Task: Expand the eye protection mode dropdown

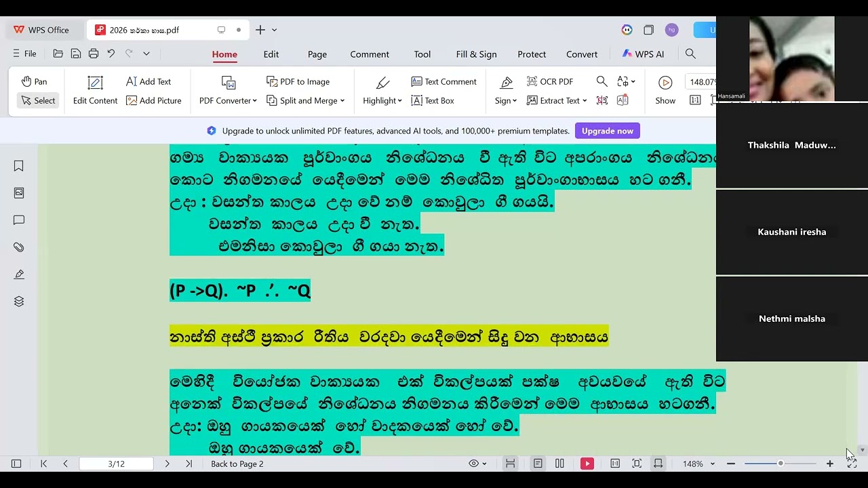Action: click(x=484, y=464)
